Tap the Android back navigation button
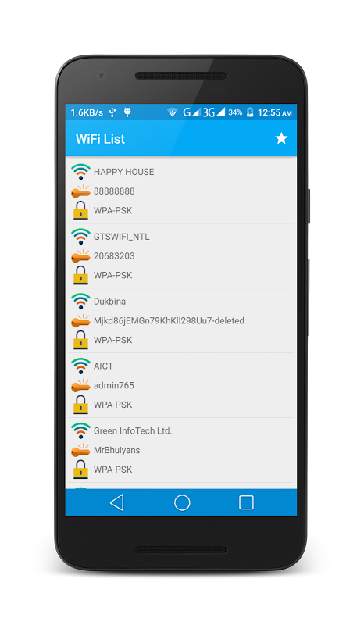The height and width of the screenshot is (625, 364). click(117, 502)
